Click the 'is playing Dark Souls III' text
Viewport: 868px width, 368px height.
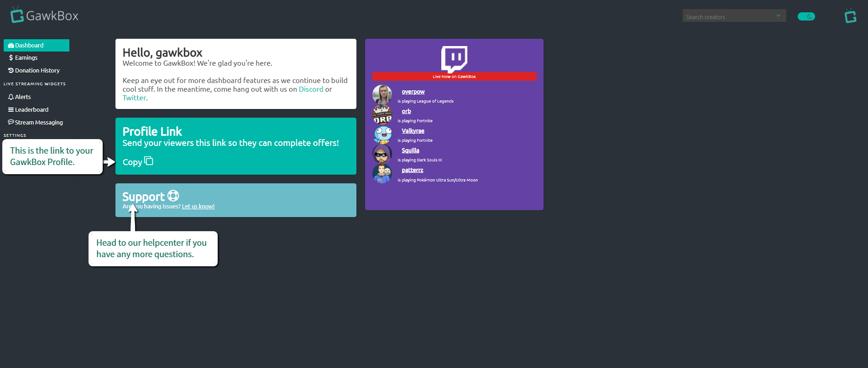420,160
